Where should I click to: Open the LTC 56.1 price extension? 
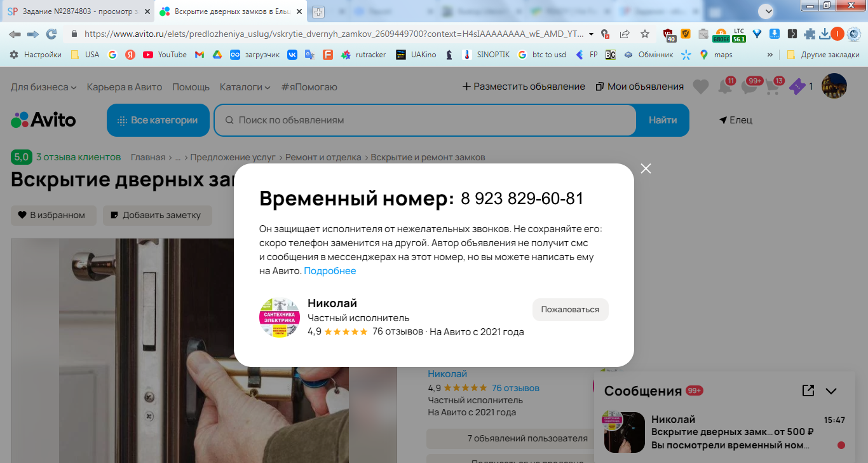pyautogui.click(x=738, y=35)
